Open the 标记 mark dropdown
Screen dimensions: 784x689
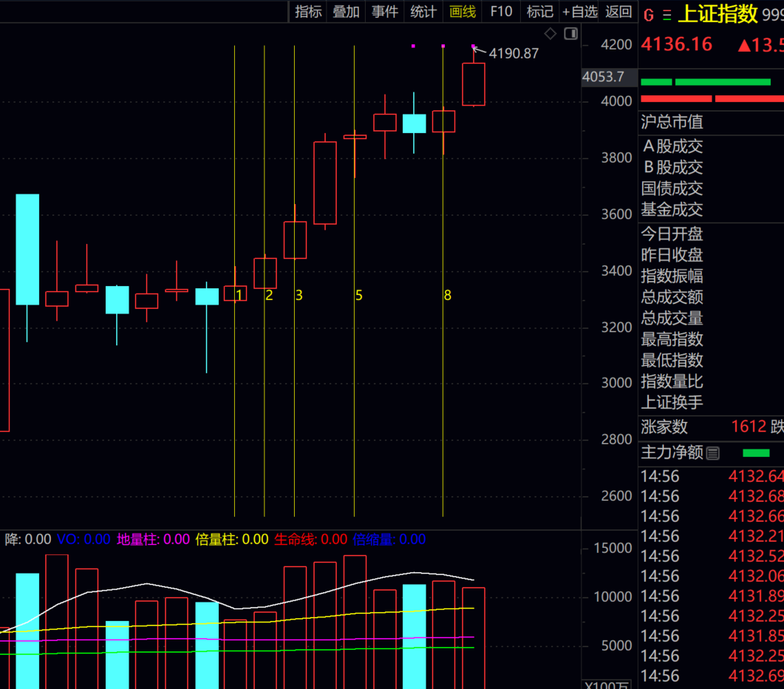(x=539, y=11)
